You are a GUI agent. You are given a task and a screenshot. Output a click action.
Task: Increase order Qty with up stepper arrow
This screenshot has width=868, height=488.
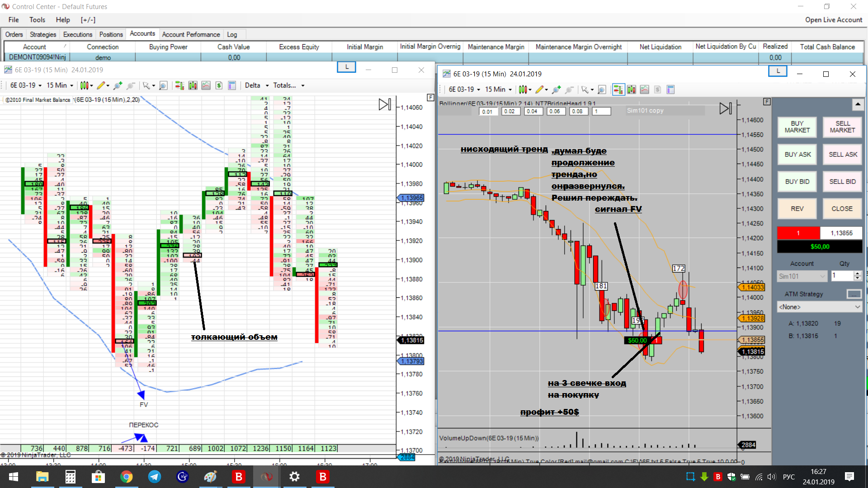click(x=857, y=273)
